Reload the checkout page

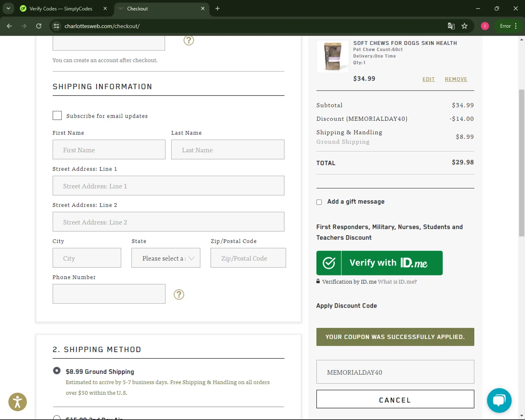pyautogui.click(x=39, y=26)
